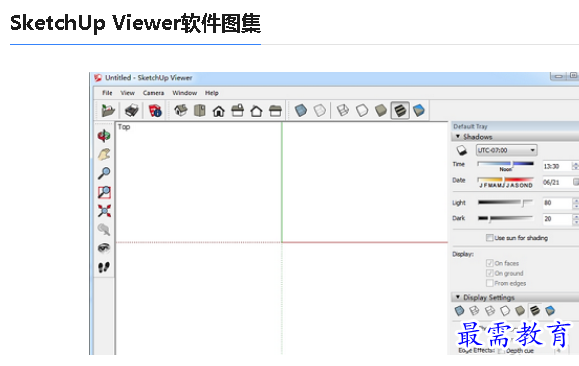The image size is (579, 366).
Task: Toggle the On faces checkbox
Action: 490,263
